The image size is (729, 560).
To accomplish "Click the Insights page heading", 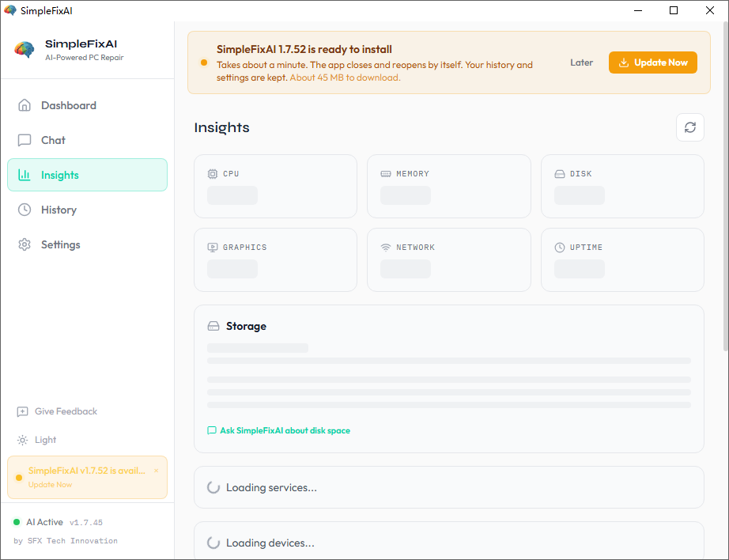I will 221,127.
